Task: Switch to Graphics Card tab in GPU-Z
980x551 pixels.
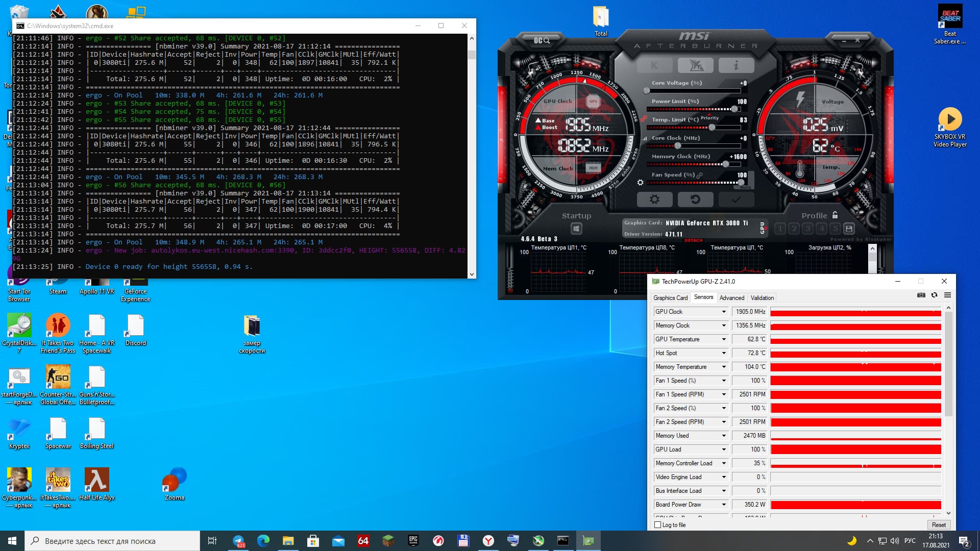Action: coord(670,298)
